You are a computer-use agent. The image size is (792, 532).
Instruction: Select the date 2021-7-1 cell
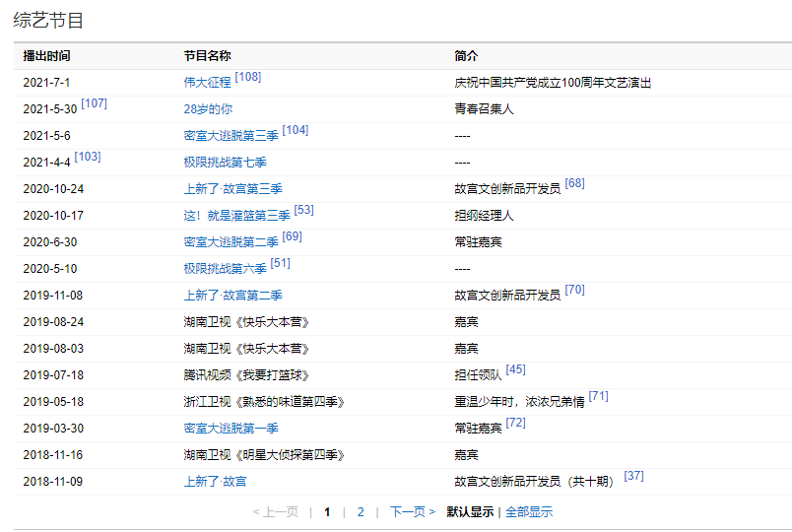pyautogui.click(x=46, y=83)
